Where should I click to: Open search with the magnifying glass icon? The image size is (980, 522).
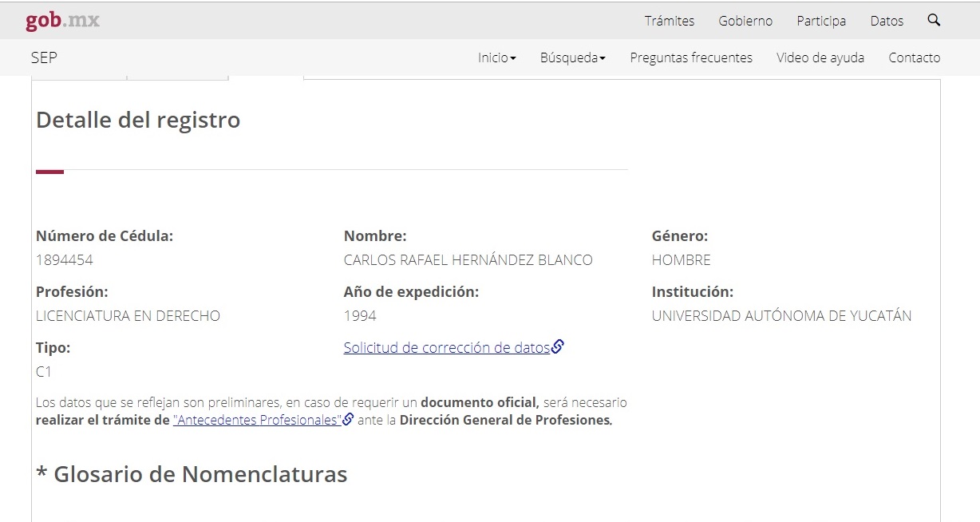(934, 21)
